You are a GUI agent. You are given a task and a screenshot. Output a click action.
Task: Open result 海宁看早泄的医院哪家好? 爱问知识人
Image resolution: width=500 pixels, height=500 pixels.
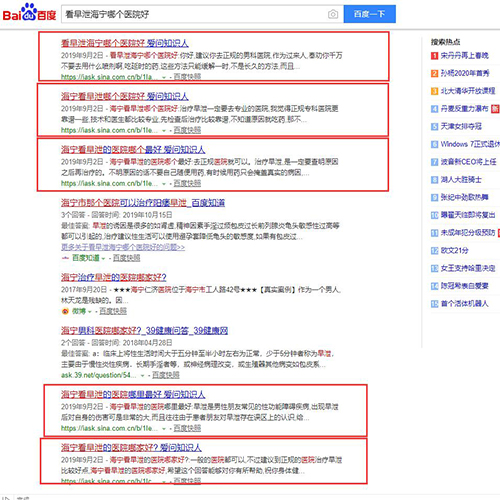pos(131,448)
